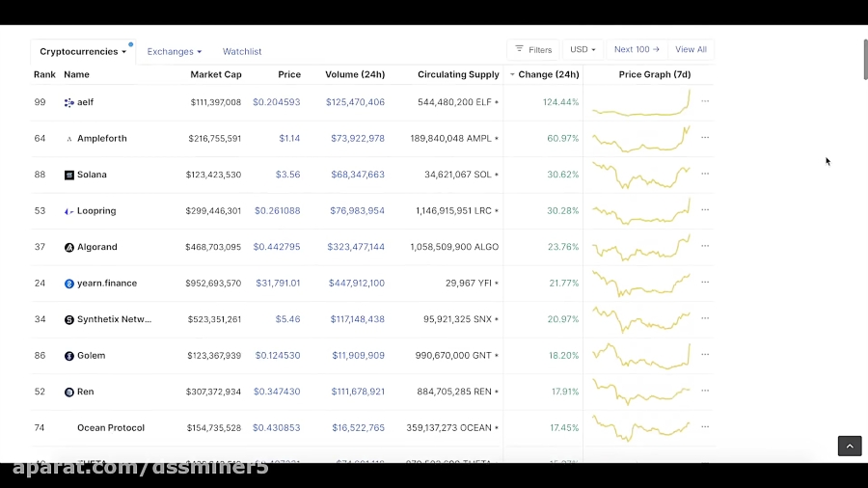Toggle the Change (24h) sort arrow
The image size is (868, 488).
pos(512,74)
